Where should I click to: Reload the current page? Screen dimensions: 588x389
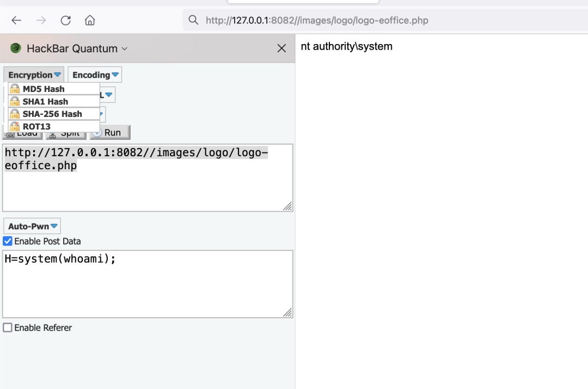click(x=66, y=20)
